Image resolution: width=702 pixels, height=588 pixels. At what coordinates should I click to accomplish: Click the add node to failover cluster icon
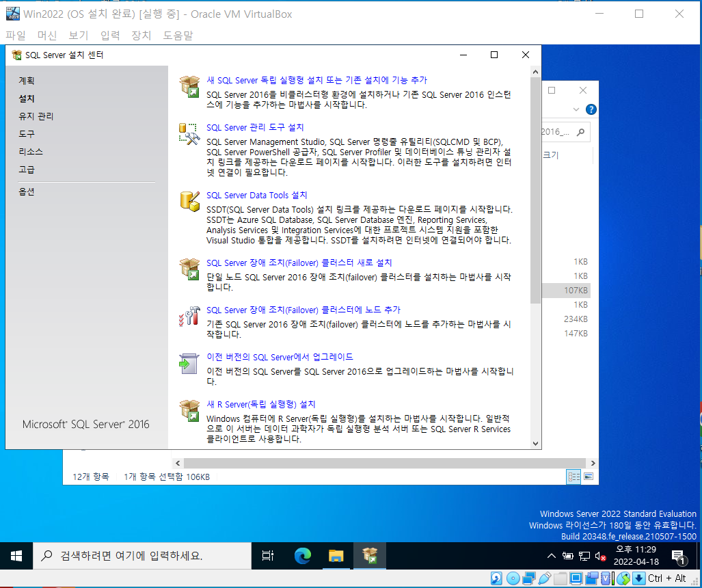(189, 316)
